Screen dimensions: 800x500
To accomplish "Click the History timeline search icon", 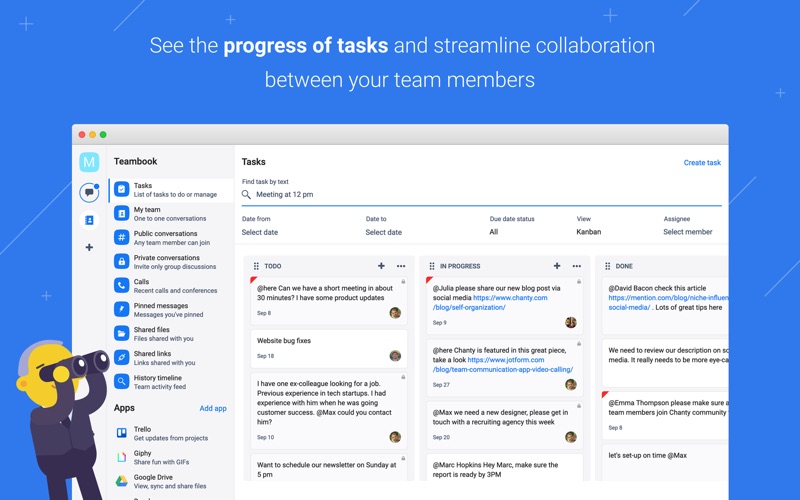I will tap(121, 382).
